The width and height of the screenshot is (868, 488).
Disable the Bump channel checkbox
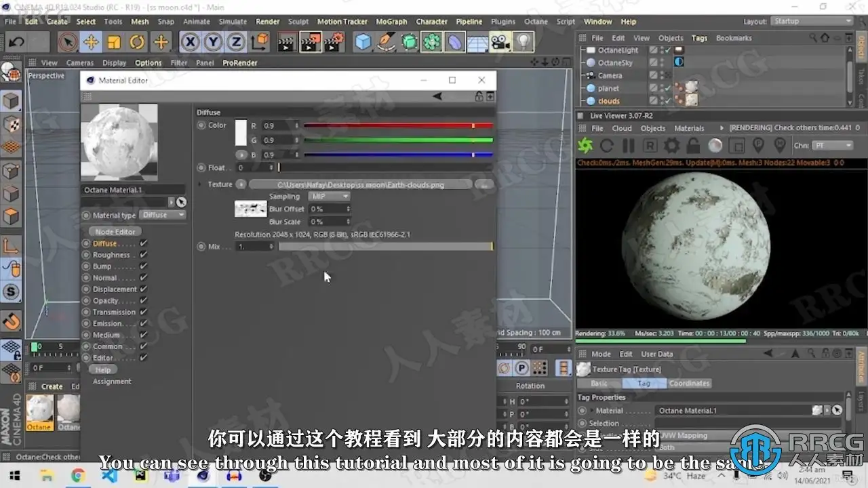click(x=144, y=266)
